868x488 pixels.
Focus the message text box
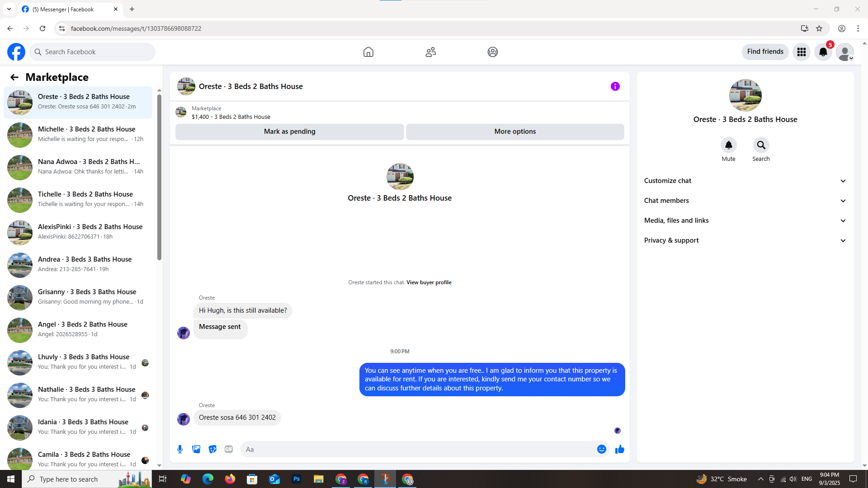click(418, 449)
